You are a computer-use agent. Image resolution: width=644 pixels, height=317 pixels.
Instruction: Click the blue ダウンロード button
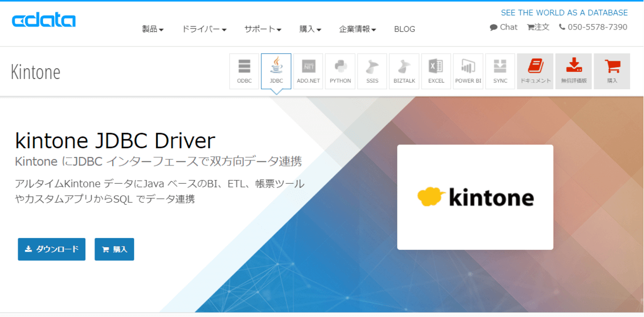(x=52, y=249)
